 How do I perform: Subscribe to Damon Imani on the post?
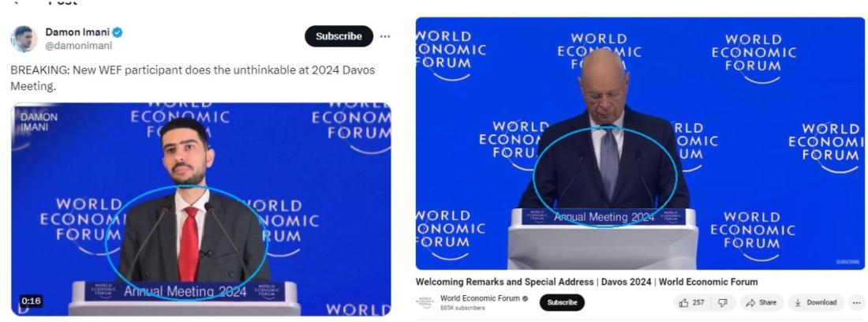coord(339,36)
